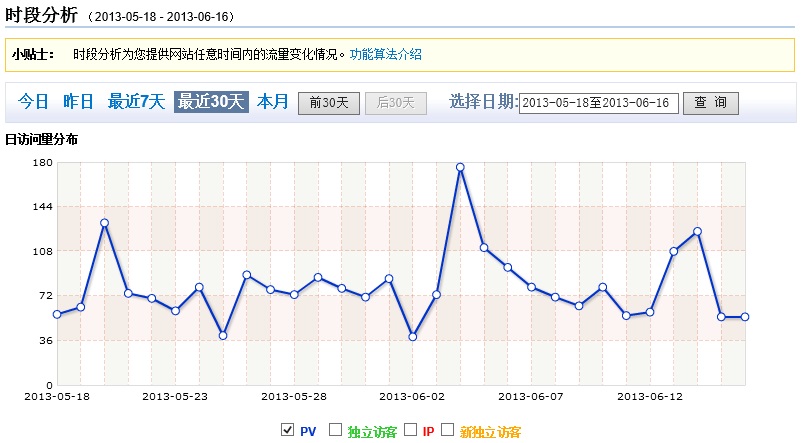Screen dimensions: 801x443
Task: Uncheck the PV checkbox
Action: click(x=288, y=431)
